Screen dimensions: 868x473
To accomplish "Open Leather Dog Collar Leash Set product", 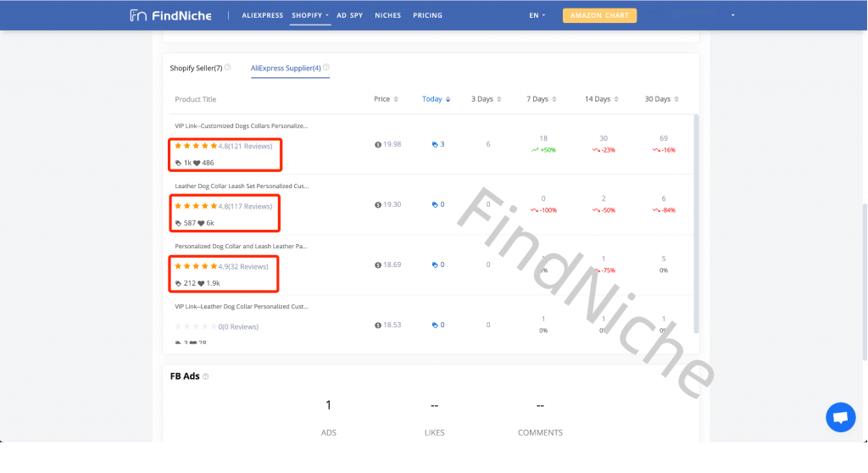I will [x=242, y=186].
